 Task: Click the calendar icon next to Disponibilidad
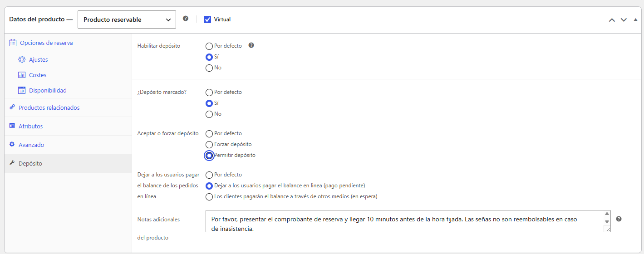(x=22, y=90)
